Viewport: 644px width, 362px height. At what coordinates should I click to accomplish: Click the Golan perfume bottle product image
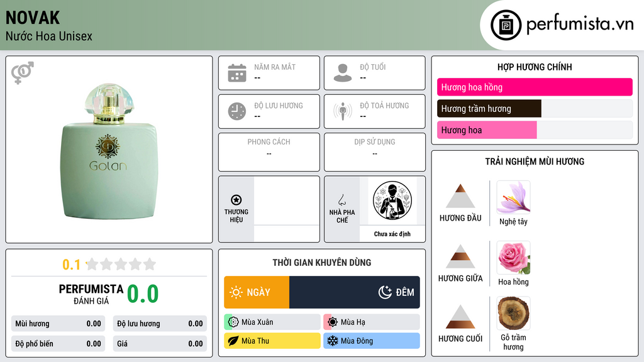(x=109, y=151)
